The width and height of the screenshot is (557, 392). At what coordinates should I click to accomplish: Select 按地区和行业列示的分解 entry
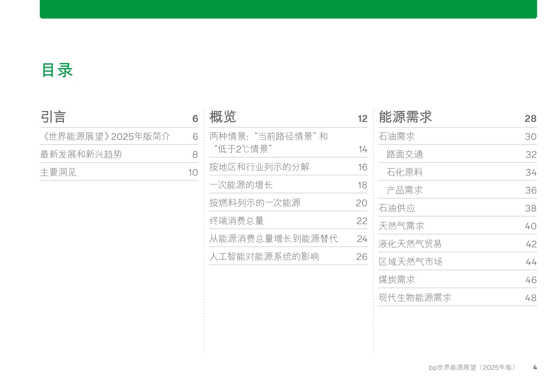pos(261,167)
